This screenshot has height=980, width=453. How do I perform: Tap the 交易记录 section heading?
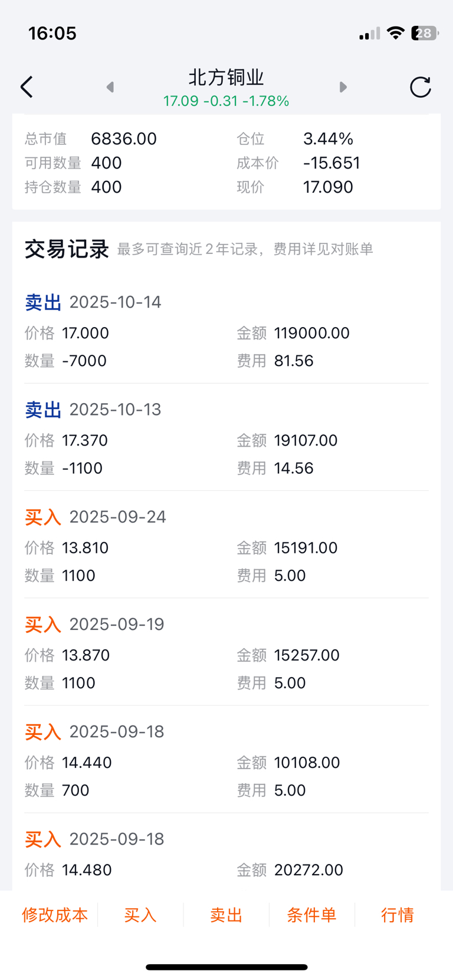click(x=67, y=249)
